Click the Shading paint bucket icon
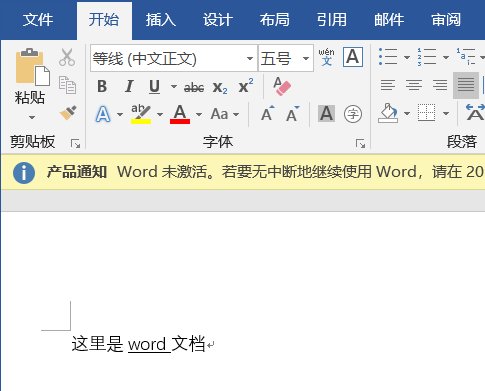Viewport: 485px width, 391px height. [x=388, y=113]
